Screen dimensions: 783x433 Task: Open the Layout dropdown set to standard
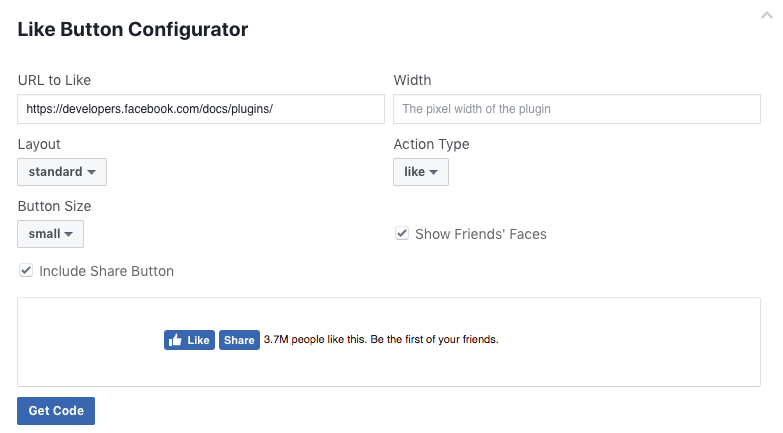[x=62, y=172]
